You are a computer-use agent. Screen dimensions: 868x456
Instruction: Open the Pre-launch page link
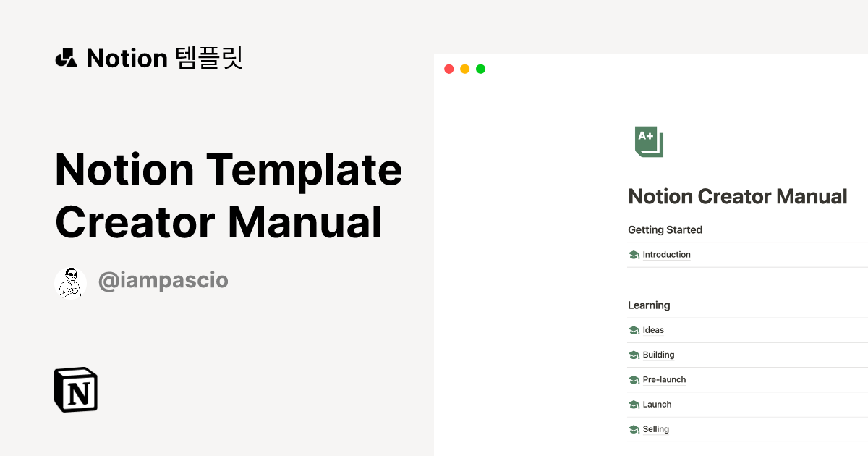(664, 380)
